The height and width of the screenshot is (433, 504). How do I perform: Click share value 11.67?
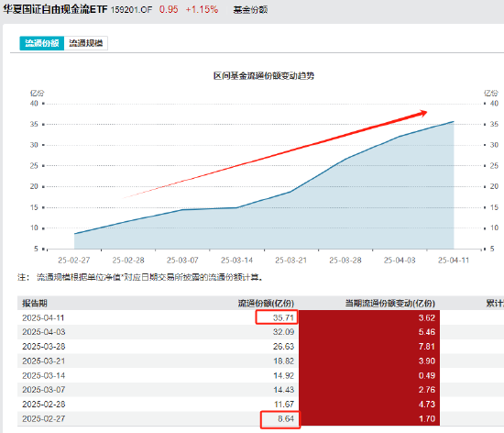coord(284,404)
